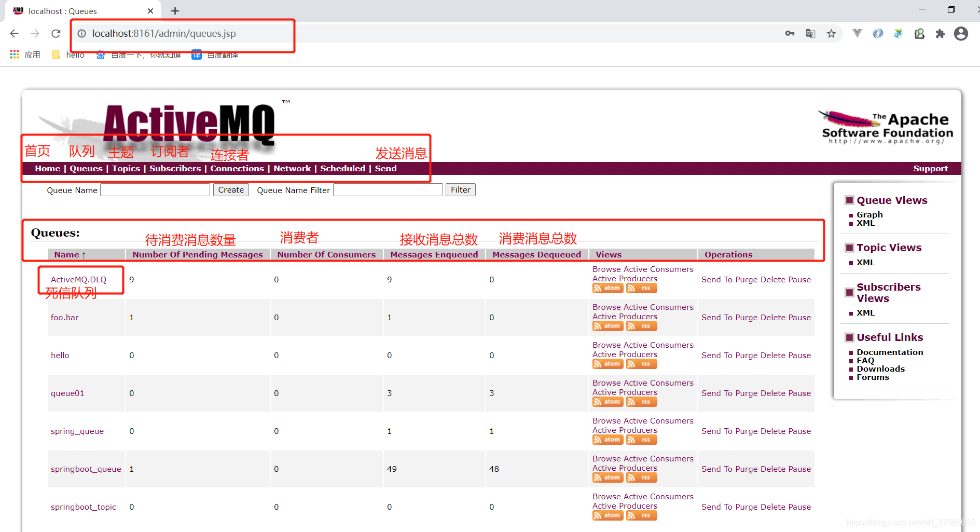Open the translate page icon in address bar
This screenshot has width=980, height=532.
pyautogui.click(x=810, y=34)
